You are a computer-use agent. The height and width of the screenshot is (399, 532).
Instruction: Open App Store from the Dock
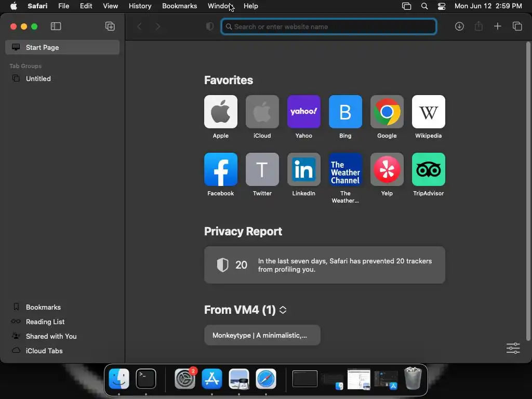pos(212,379)
